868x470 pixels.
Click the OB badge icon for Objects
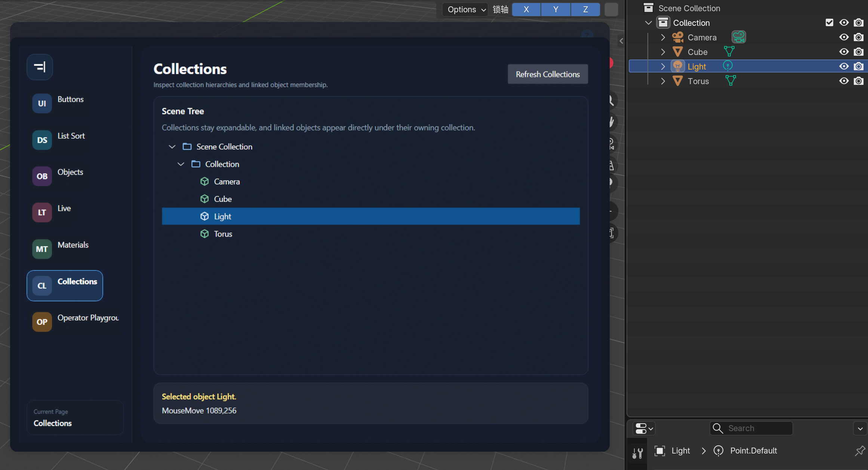pos(42,176)
